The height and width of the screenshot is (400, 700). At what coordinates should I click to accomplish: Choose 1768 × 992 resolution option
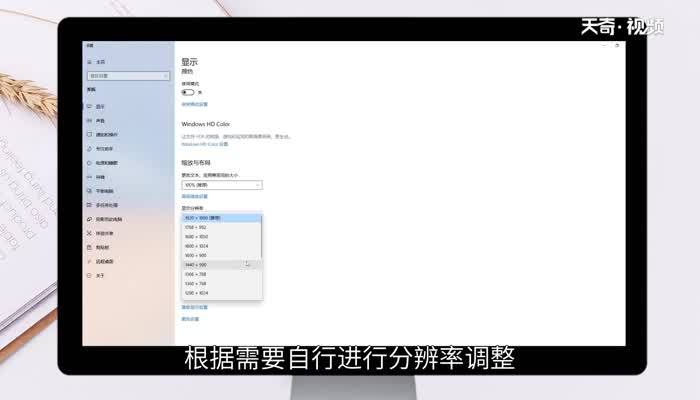click(221, 227)
